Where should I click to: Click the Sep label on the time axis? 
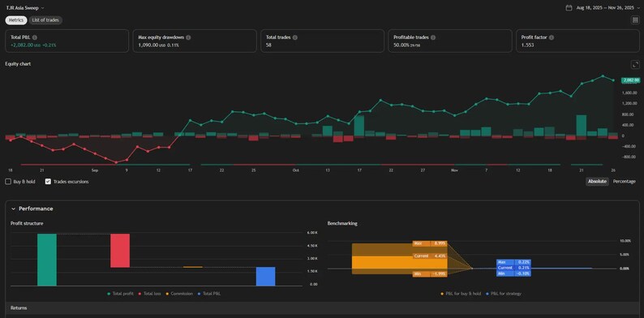click(x=95, y=170)
